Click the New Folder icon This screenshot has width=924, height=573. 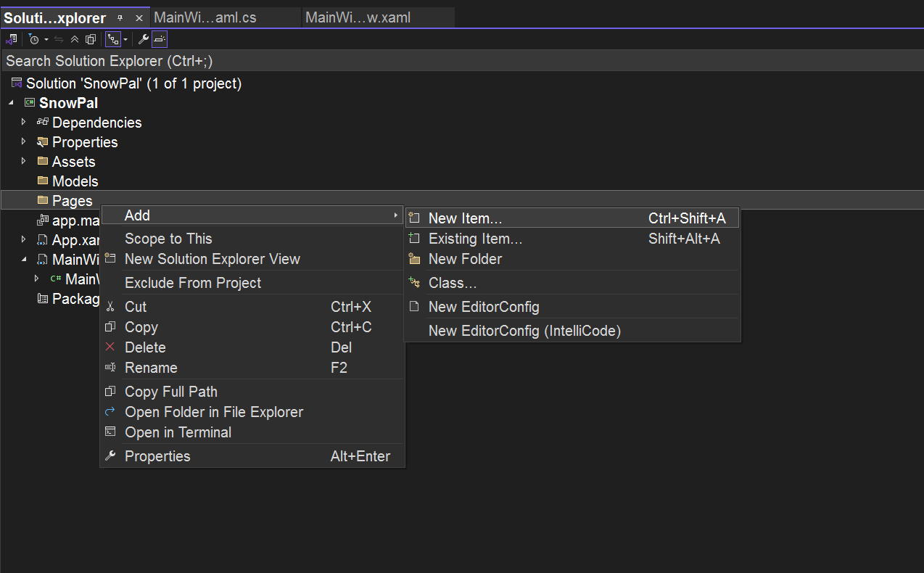pyautogui.click(x=414, y=259)
